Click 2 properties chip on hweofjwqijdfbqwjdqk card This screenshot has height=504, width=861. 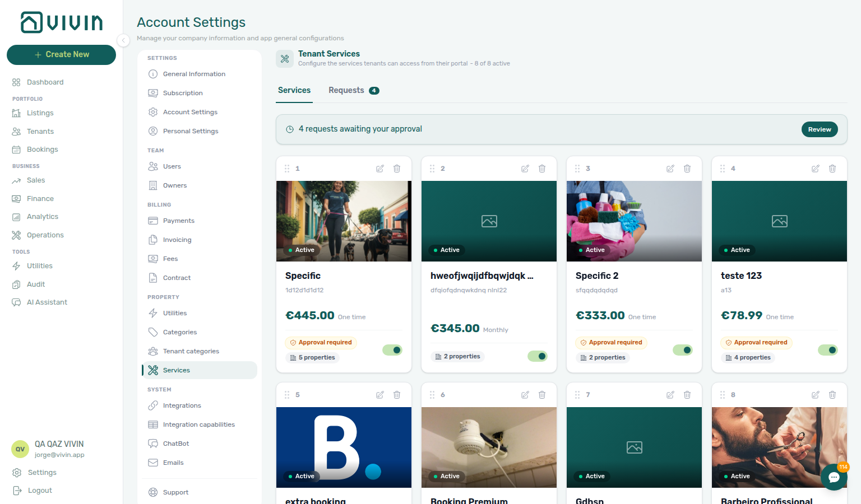coord(458,356)
